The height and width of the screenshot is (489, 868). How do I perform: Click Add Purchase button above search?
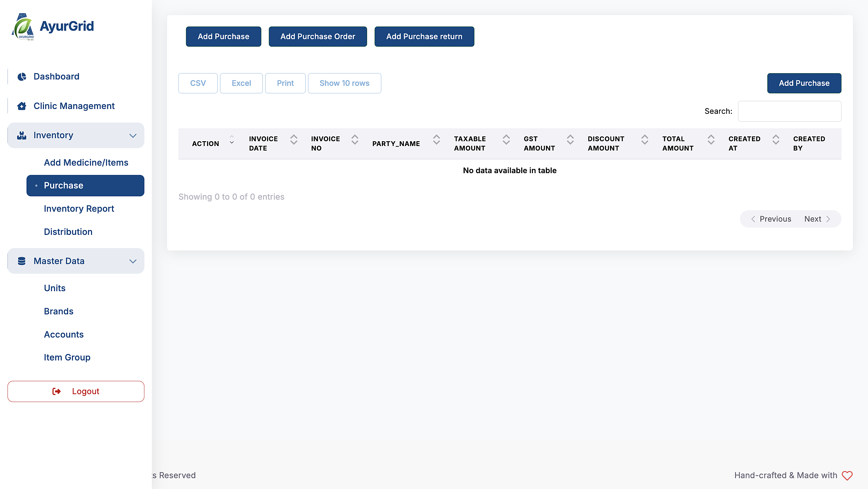point(804,83)
